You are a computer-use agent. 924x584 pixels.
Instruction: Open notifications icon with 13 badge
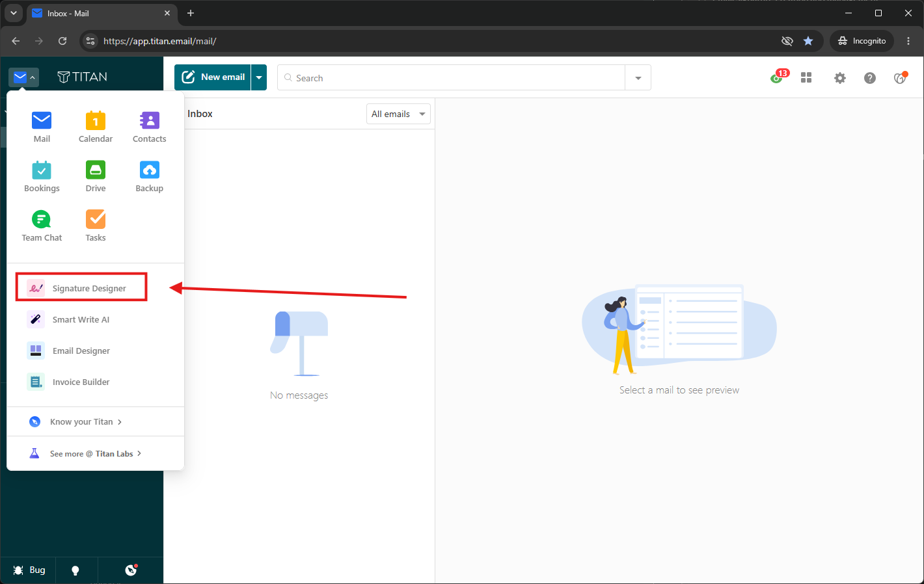778,77
